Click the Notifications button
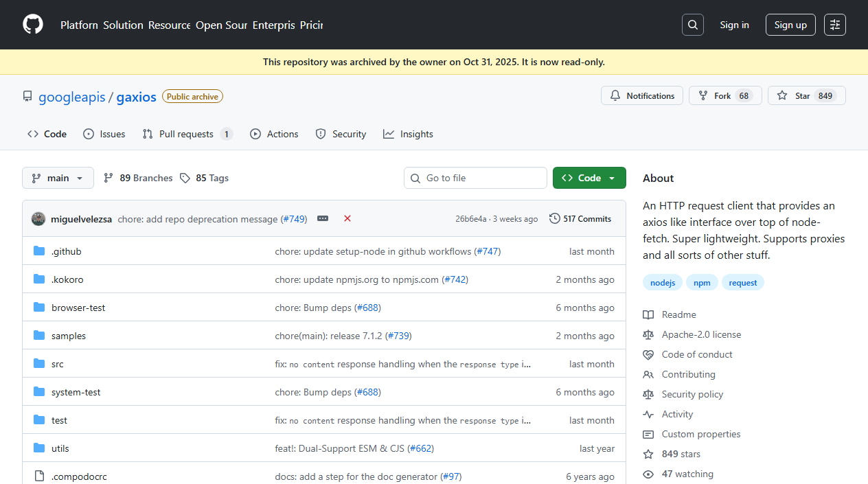 click(642, 95)
